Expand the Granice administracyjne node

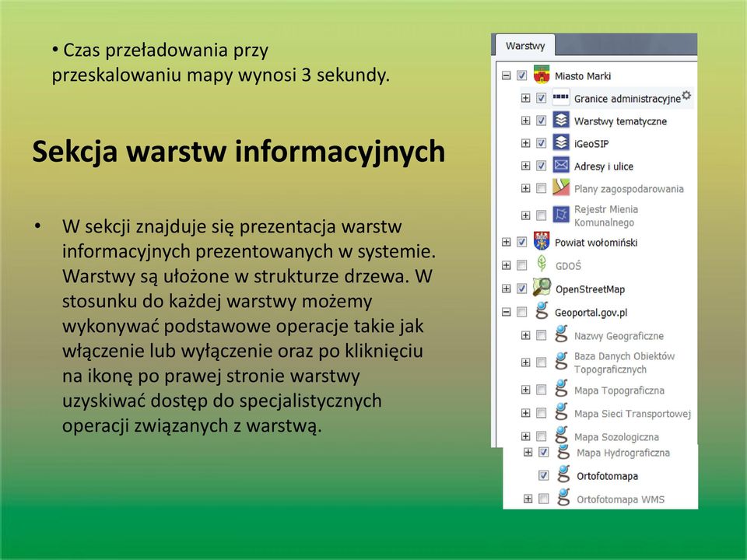525,98
